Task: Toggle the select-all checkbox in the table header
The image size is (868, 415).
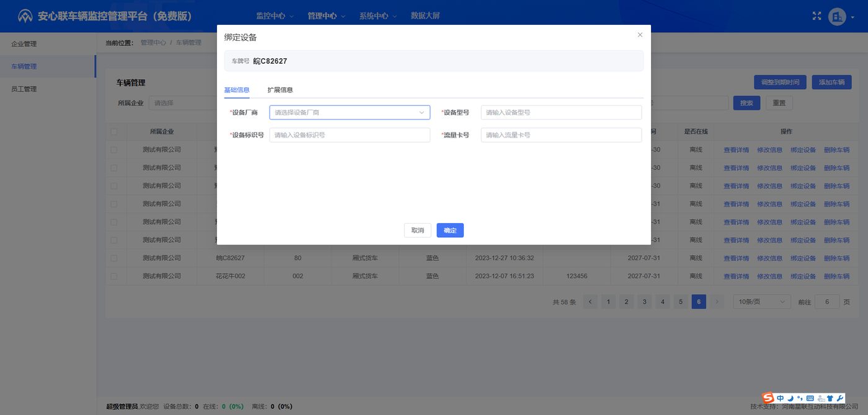Action: click(113, 131)
